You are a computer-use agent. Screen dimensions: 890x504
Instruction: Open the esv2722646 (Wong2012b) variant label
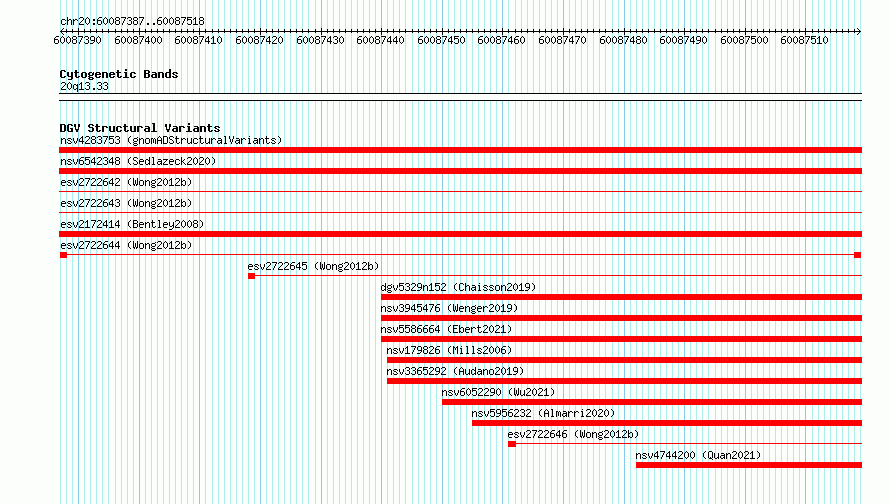pyautogui.click(x=573, y=434)
